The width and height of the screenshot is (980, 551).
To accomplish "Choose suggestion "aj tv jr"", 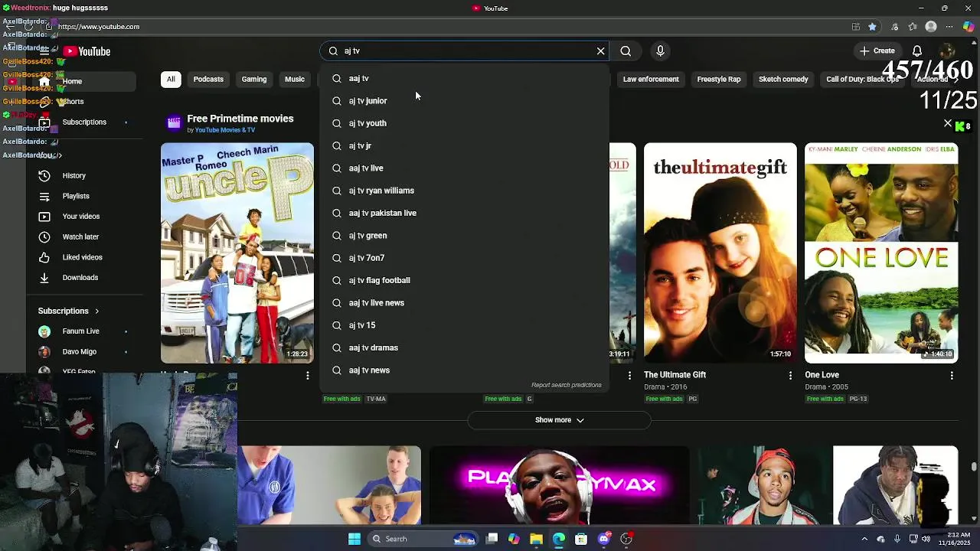I will coord(464,145).
